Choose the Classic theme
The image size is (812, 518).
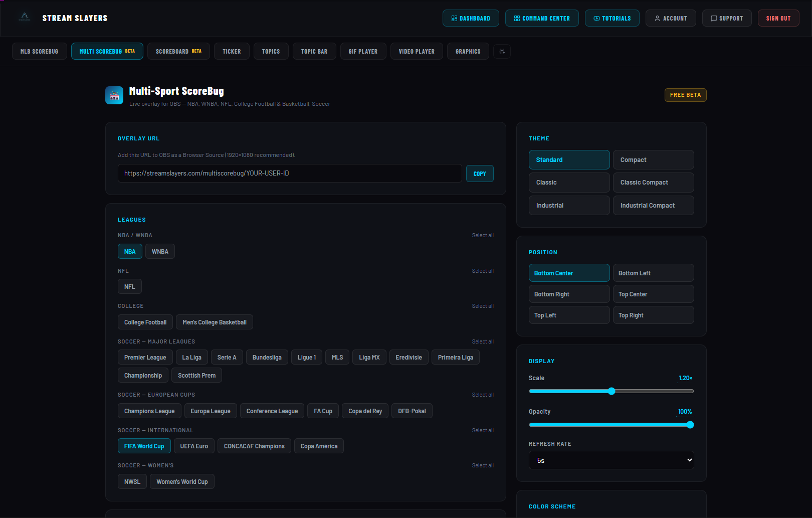[569, 183]
